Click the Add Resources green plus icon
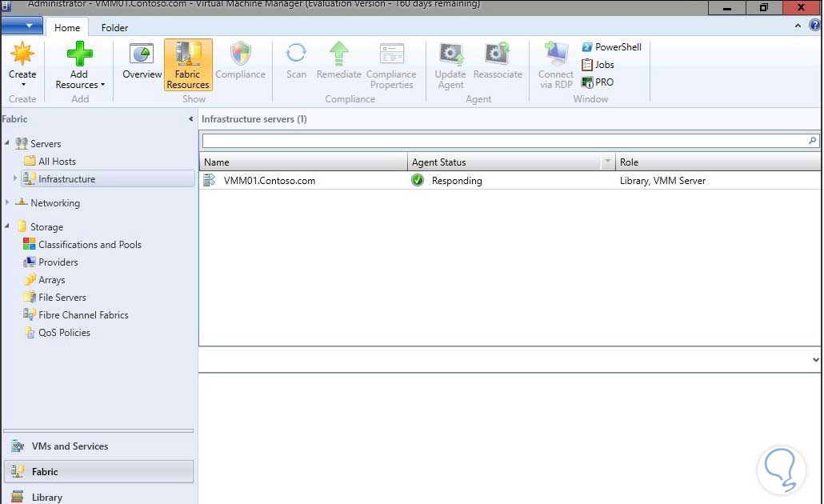This screenshot has width=824, height=504. [x=79, y=54]
